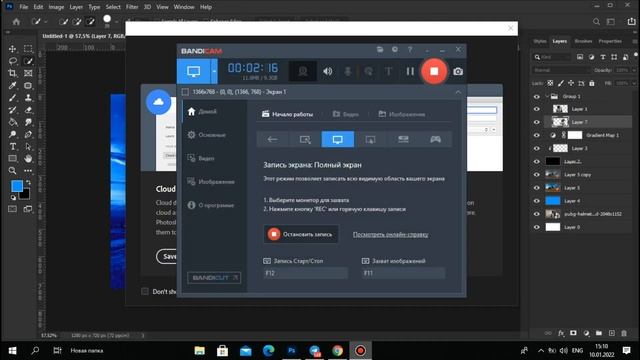
Task: Switch to the Properties panel tab
Action: [610, 41]
